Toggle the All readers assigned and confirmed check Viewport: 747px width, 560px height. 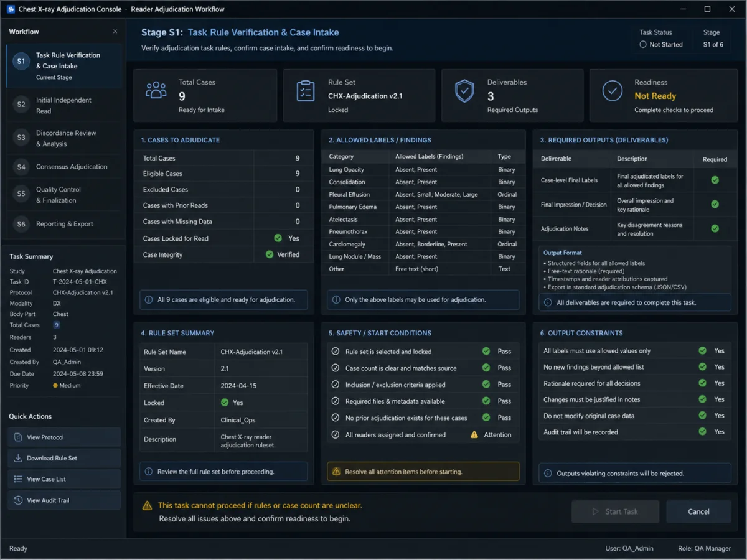point(336,435)
